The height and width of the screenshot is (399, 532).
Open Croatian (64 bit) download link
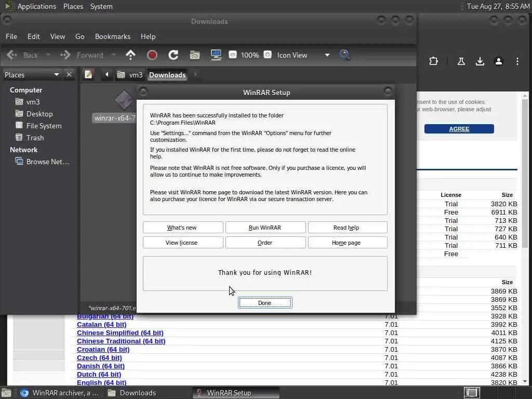pyautogui.click(x=103, y=350)
